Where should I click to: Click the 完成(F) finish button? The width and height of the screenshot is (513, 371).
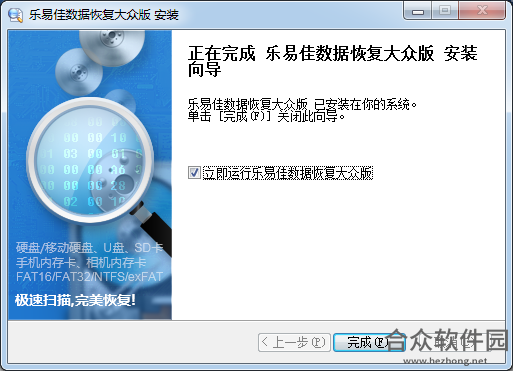pyautogui.click(x=369, y=342)
